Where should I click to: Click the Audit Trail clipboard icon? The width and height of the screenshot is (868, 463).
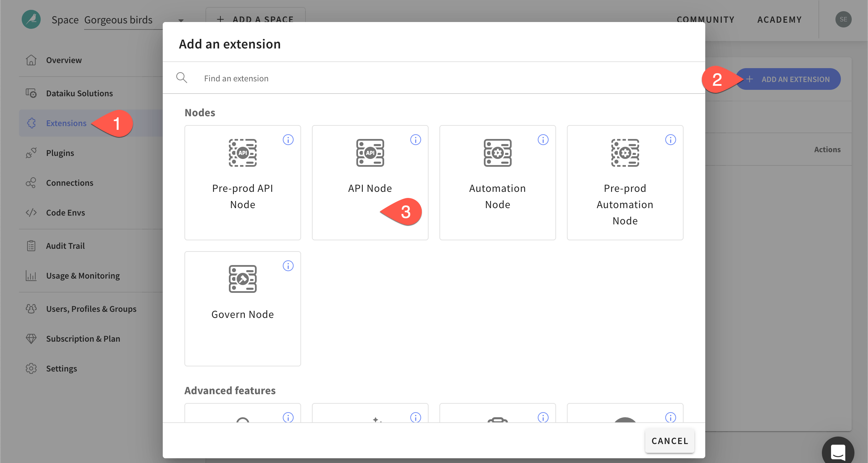click(31, 245)
